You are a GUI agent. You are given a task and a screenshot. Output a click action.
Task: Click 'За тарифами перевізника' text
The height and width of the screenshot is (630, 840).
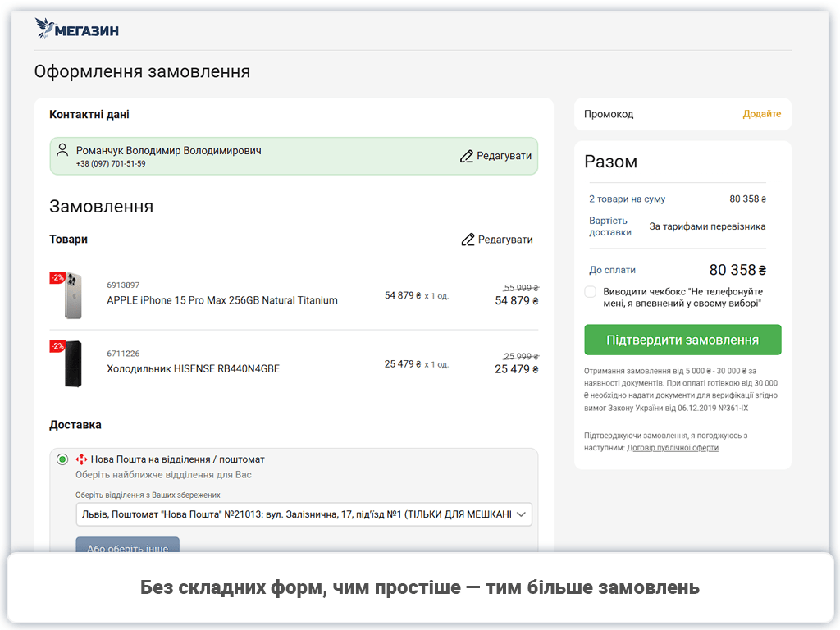(707, 226)
